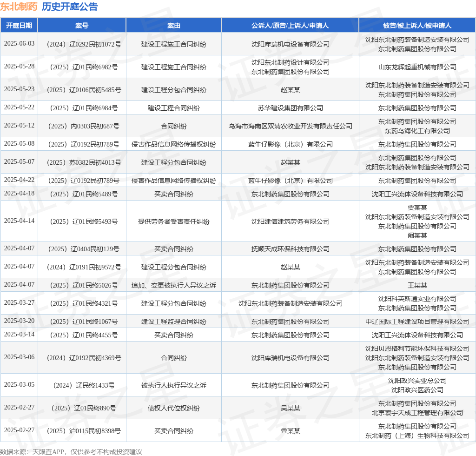Click case number (2025)苏0382民初4013号
The image size is (476, 456).
84,162
